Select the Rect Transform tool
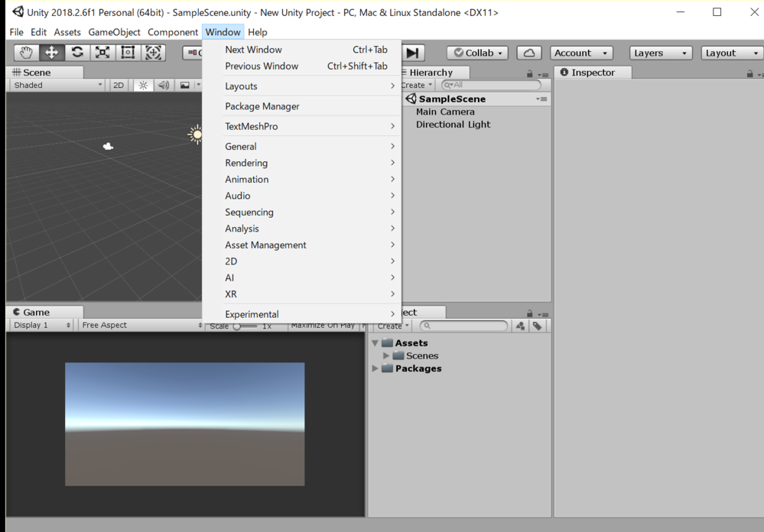The width and height of the screenshot is (764, 532). tap(127, 52)
